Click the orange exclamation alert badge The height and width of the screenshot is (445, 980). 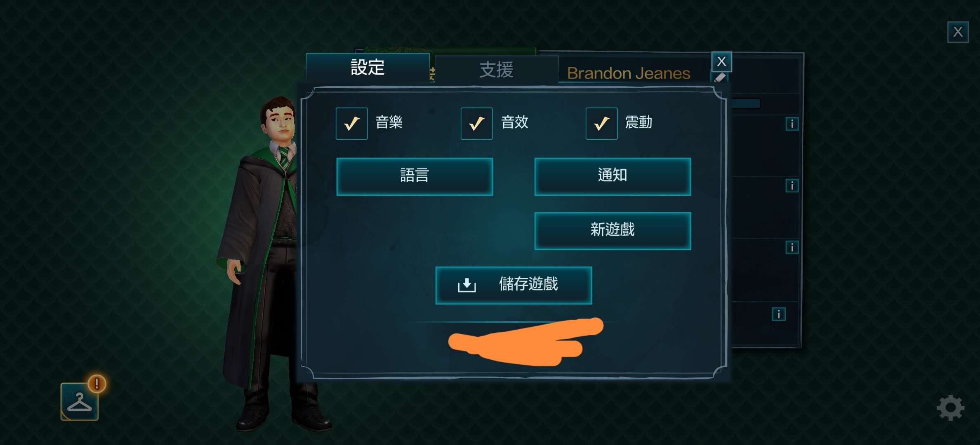click(x=97, y=384)
